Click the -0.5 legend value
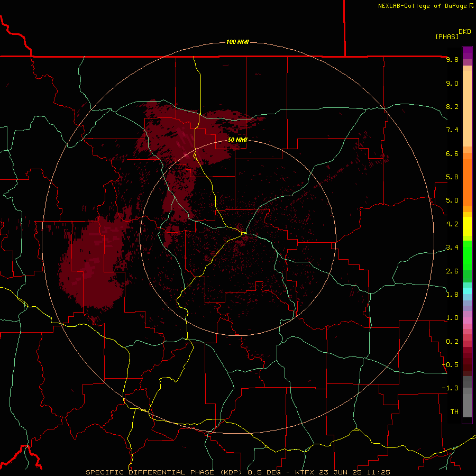The height and width of the screenshot is (476, 476). (450, 365)
